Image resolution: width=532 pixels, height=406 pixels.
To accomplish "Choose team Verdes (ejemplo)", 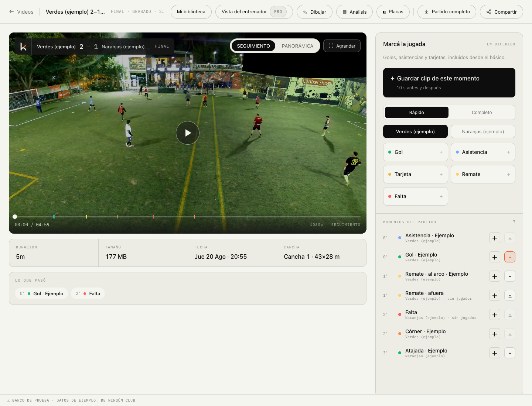I will (415, 131).
